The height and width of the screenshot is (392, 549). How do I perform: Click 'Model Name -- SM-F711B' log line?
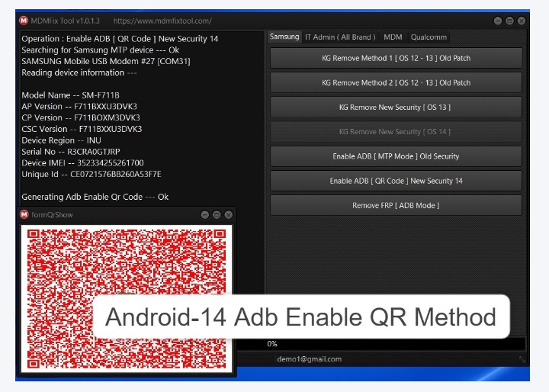click(x=70, y=95)
